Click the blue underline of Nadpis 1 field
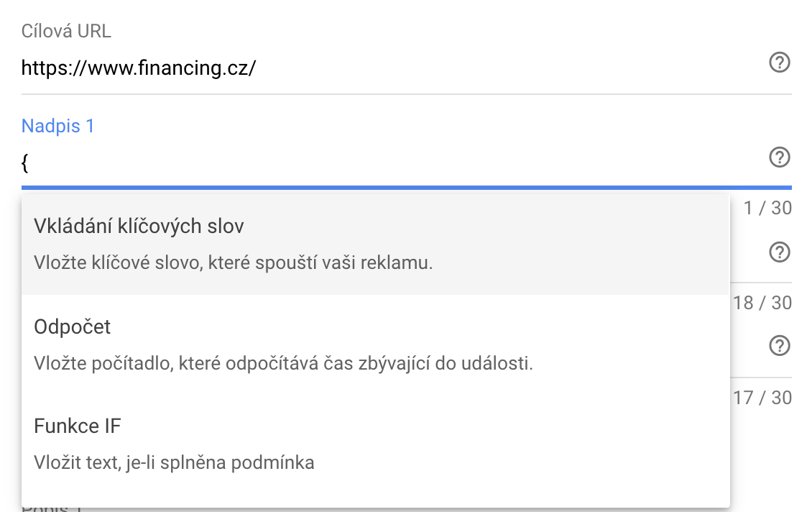Viewport: 812px width, 512px height. tap(407, 188)
